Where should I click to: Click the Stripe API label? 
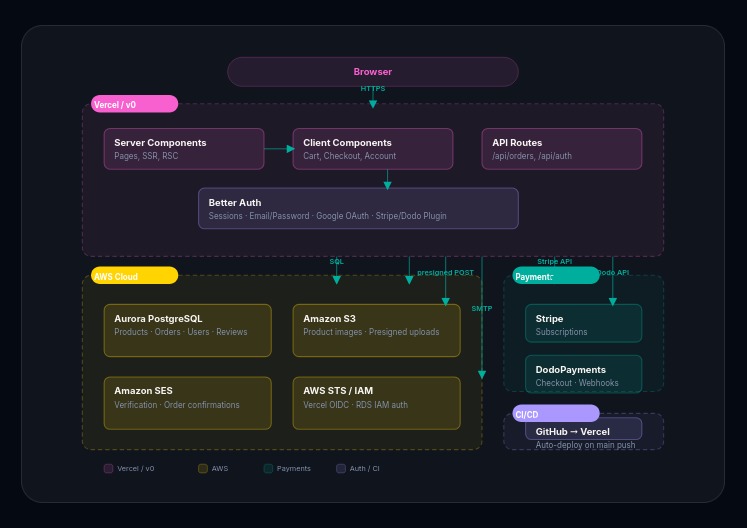tap(555, 261)
